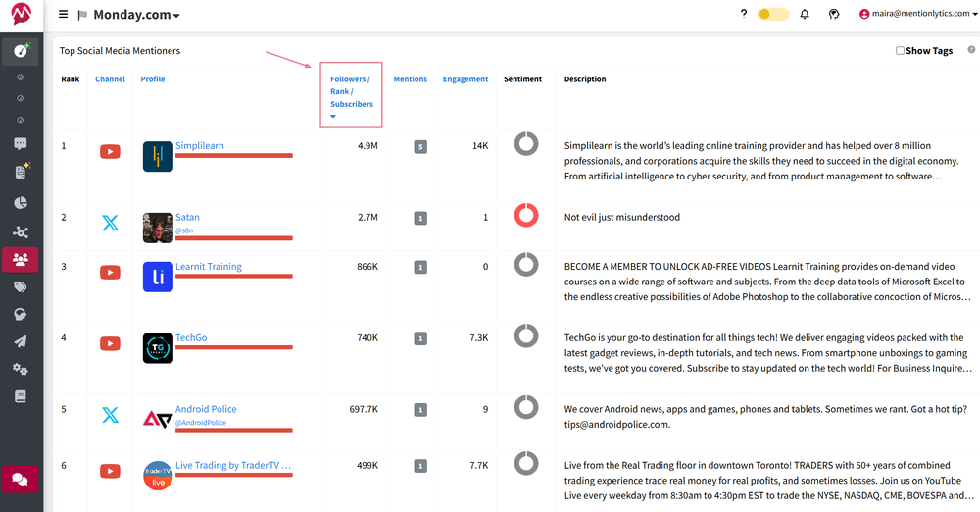The height and width of the screenshot is (512, 980).
Task: Click the YouTube icon in Simplilearn row
Action: (x=110, y=151)
